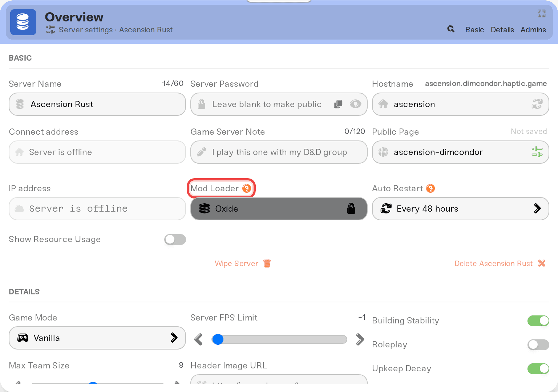
Task: Click the Connect address offline field
Action: [x=97, y=152]
